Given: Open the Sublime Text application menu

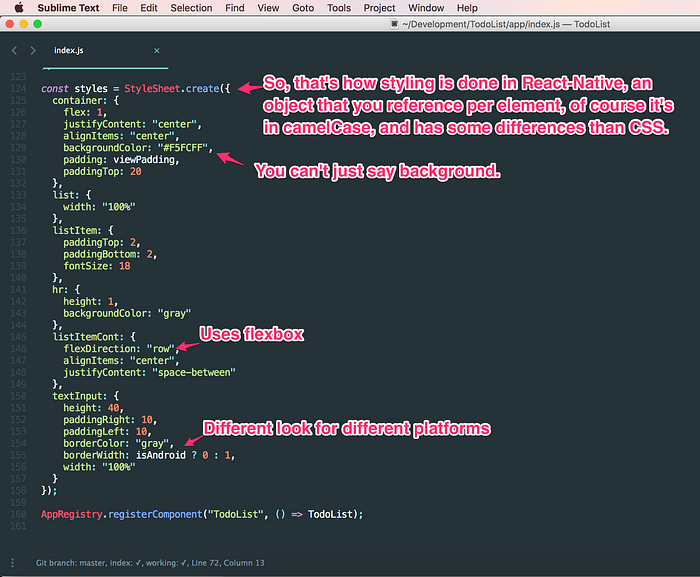Looking at the screenshot, I should coord(68,8).
